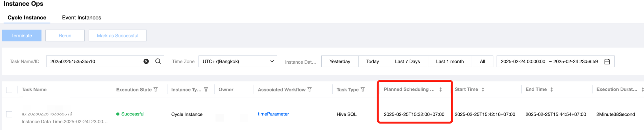This screenshot has height=130, width=644.
Task: Select the Last 7 Days range
Action: pyautogui.click(x=407, y=61)
